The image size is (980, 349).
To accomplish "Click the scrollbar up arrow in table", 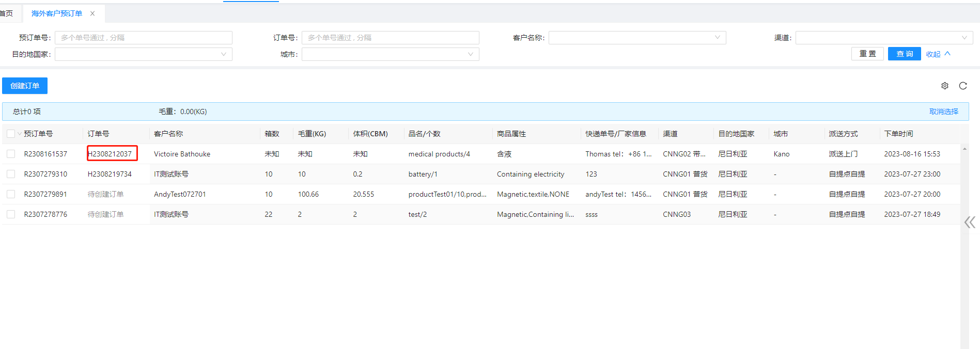I will 965,149.
